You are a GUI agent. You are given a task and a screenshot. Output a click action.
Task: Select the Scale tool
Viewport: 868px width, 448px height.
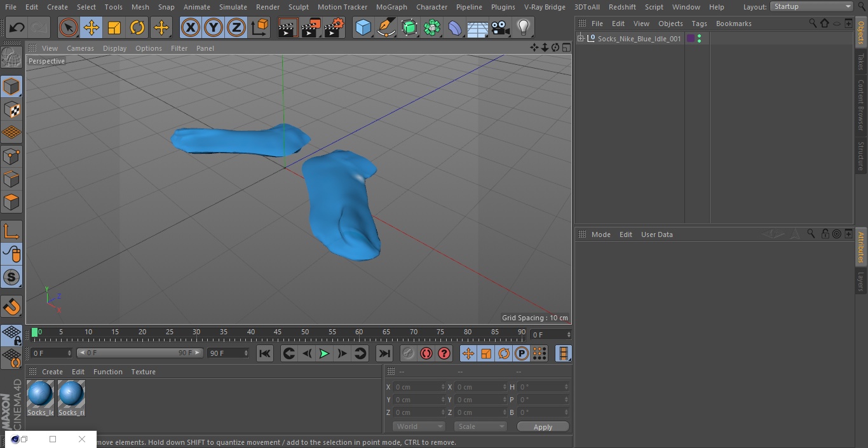[x=114, y=27]
